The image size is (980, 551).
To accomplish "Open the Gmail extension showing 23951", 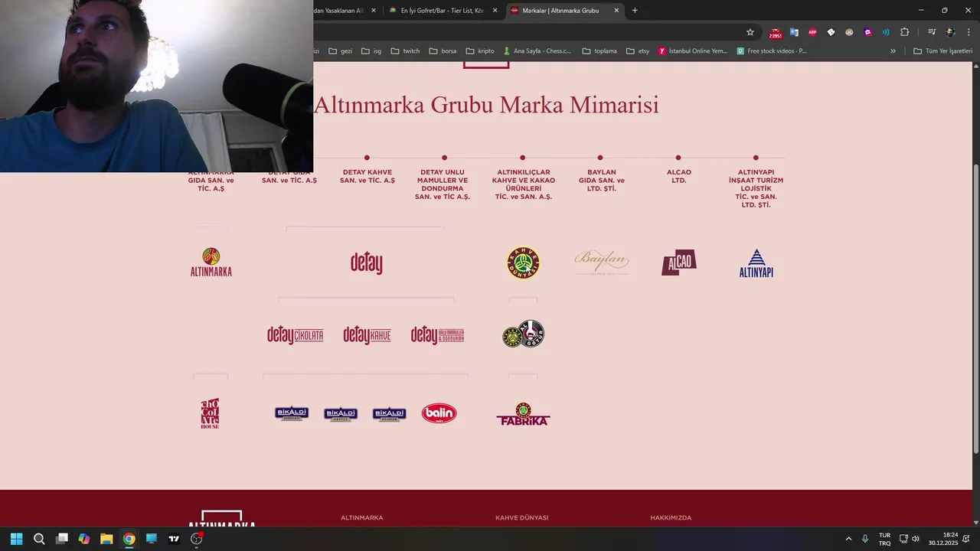I will [776, 33].
